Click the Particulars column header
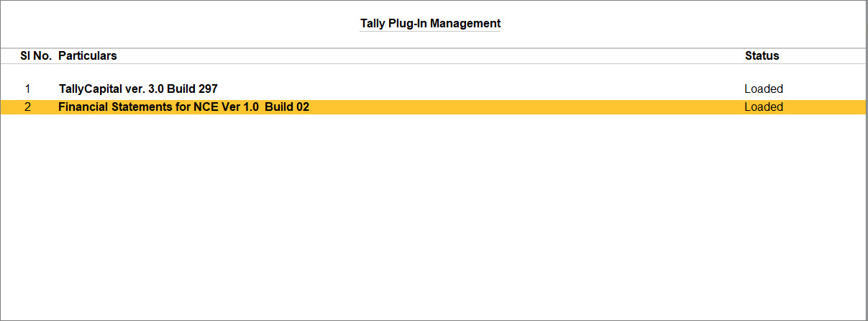This screenshot has height=321, width=868. (x=87, y=55)
